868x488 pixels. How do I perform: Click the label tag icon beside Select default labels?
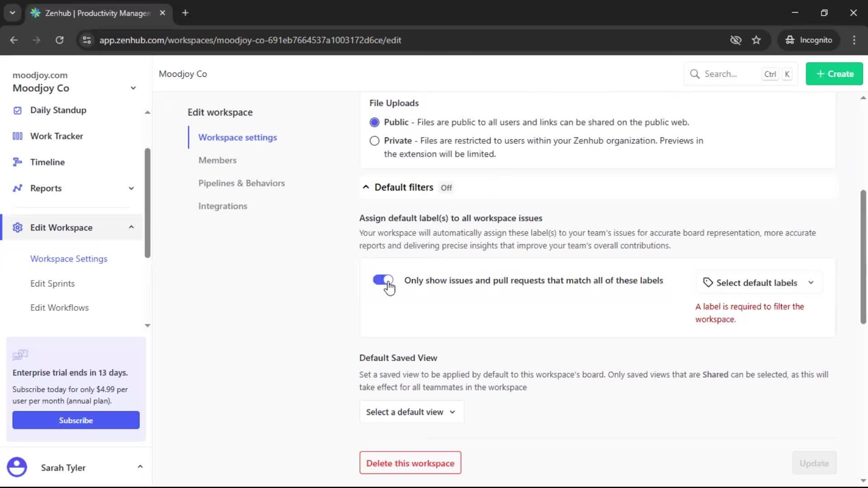pos(708,282)
